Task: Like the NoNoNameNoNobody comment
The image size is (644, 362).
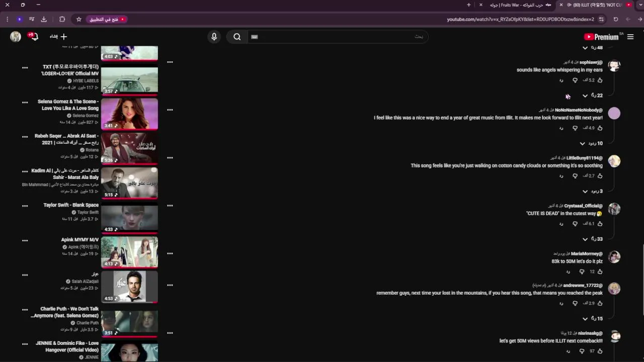Action: (600, 128)
